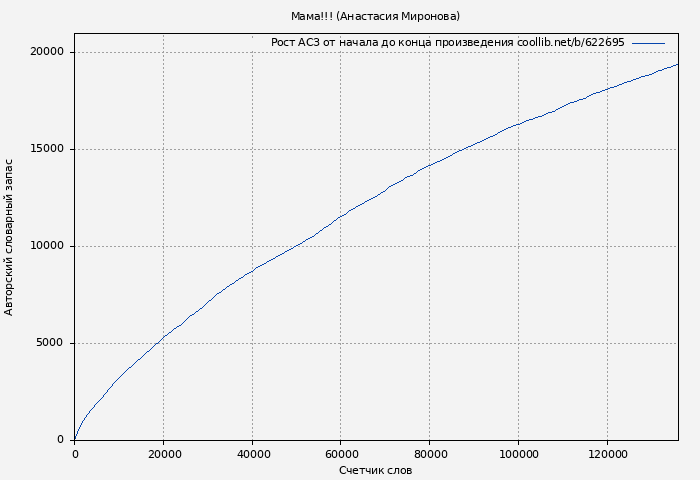The height and width of the screenshot is (480, 700).
Task: Click the X-axis label "Счетчик слов"
Action: [375, 470]
